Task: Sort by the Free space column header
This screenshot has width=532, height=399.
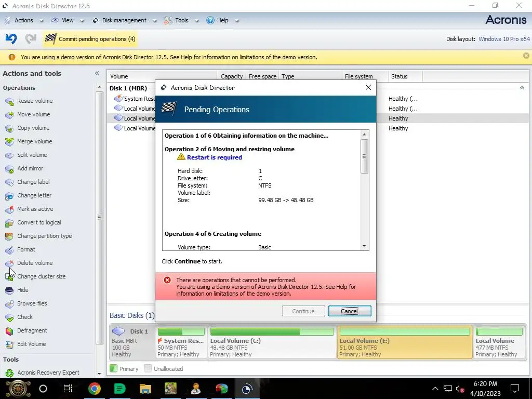Action: (262, 76)
